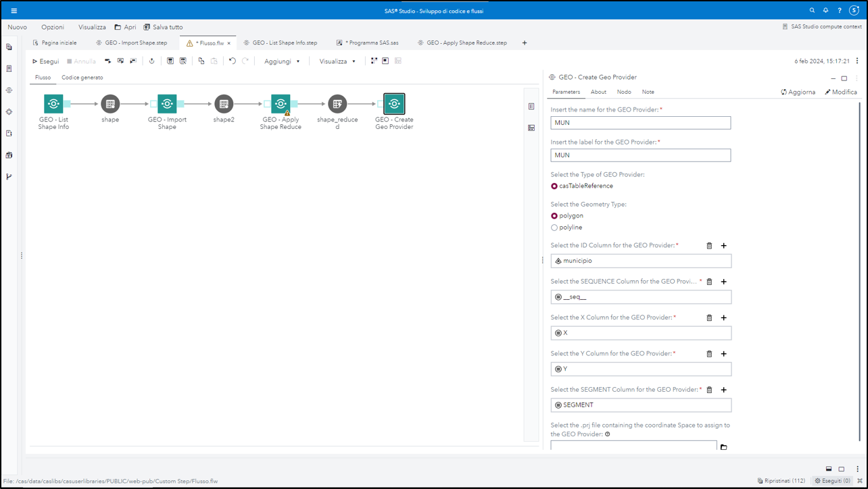Viewport: 868px width, 489px height.
Task: Click the Aggiorna button
Action: tap(798, 92)
